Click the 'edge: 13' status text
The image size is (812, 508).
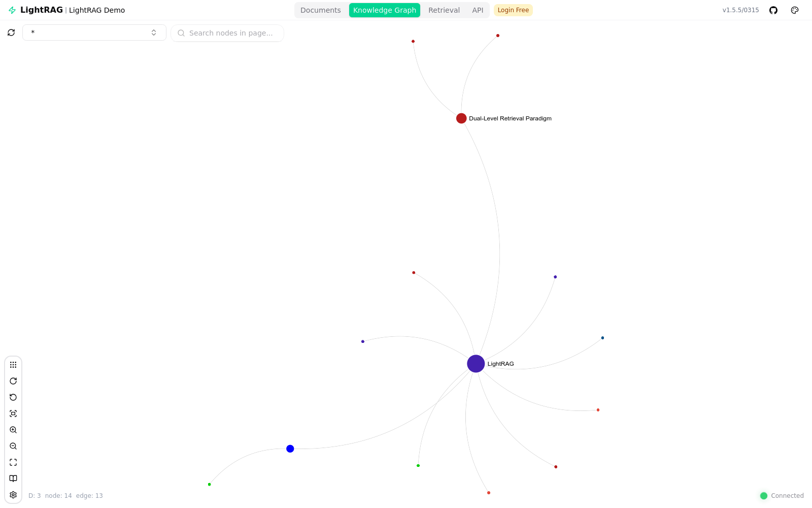[x=89, y=496]
